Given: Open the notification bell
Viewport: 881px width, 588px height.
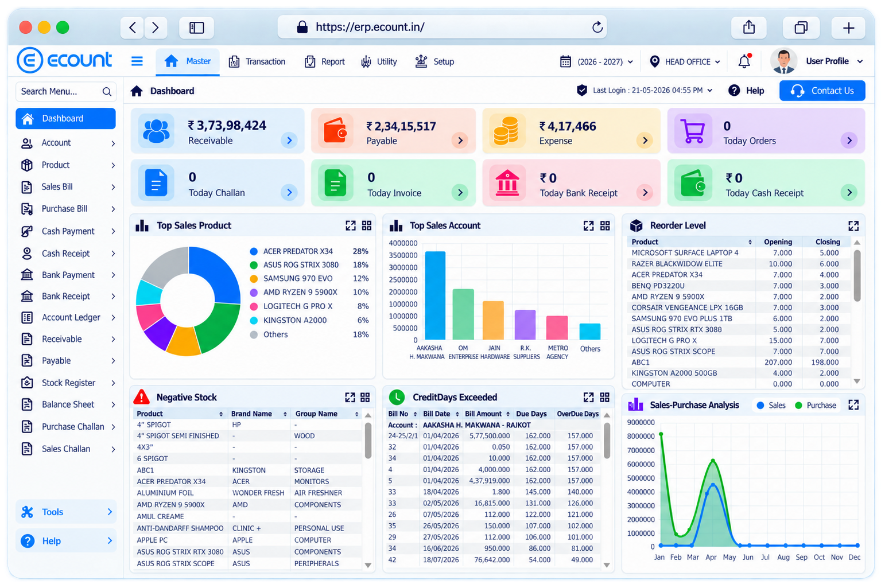Looking at the screenshot, I should (744, 61).
